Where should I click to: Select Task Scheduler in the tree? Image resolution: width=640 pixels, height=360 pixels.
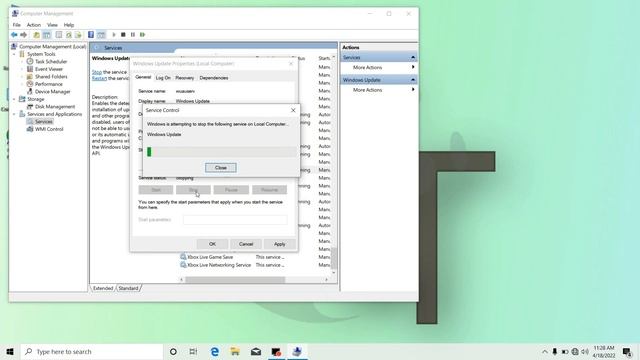[51, 61]
